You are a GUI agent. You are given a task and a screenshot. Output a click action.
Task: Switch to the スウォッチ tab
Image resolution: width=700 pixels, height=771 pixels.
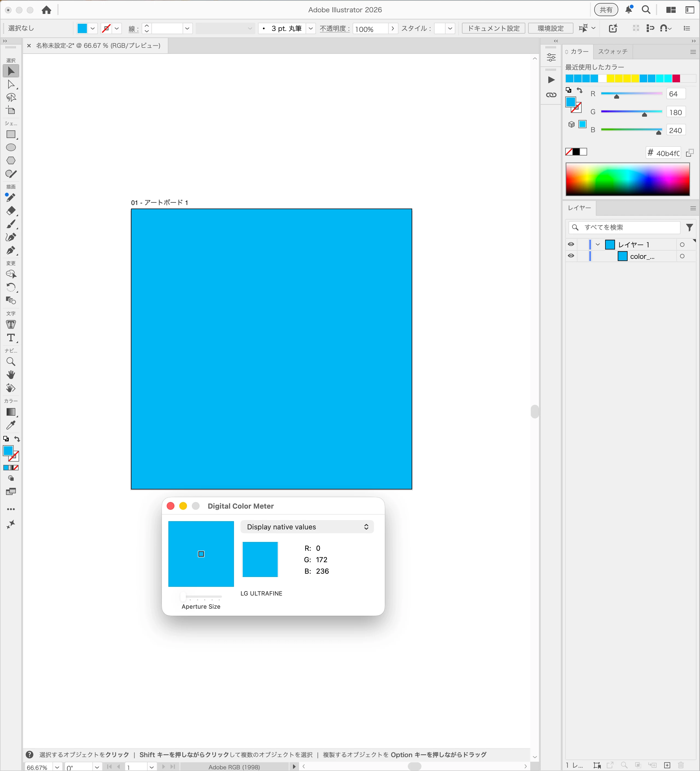(613, 52)
